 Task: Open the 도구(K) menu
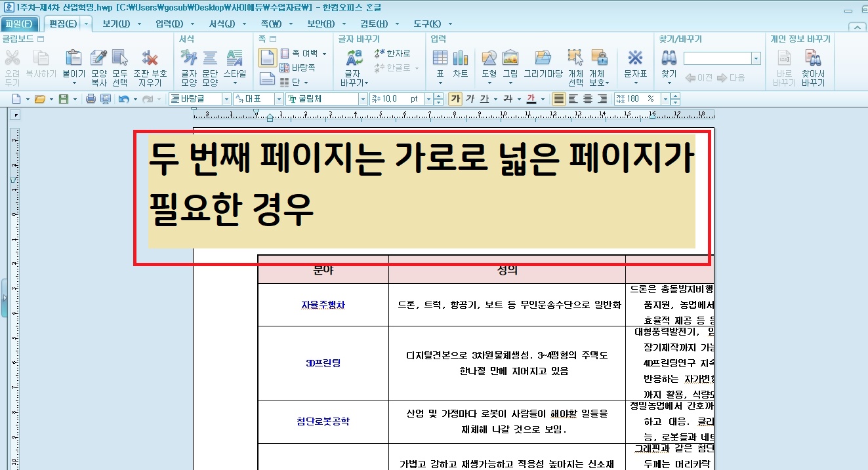tap(427, 24)
